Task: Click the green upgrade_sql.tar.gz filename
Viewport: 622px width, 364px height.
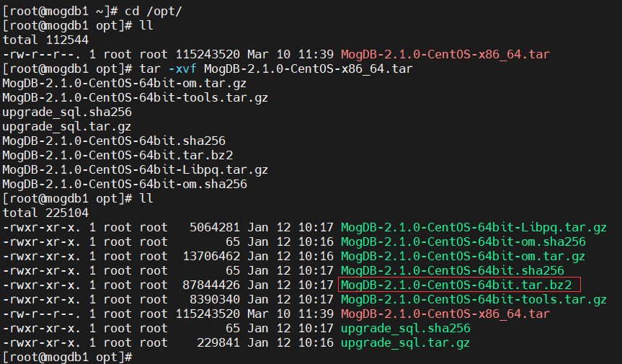Action: 405,342
